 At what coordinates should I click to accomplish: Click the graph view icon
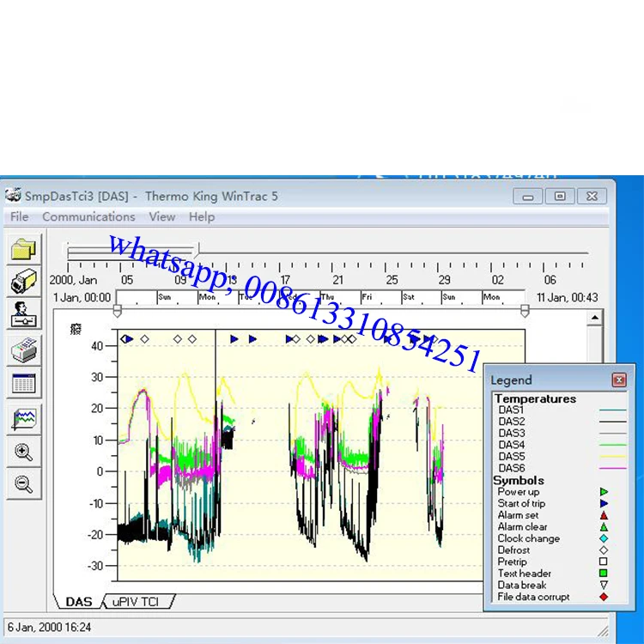coord(24,418)
